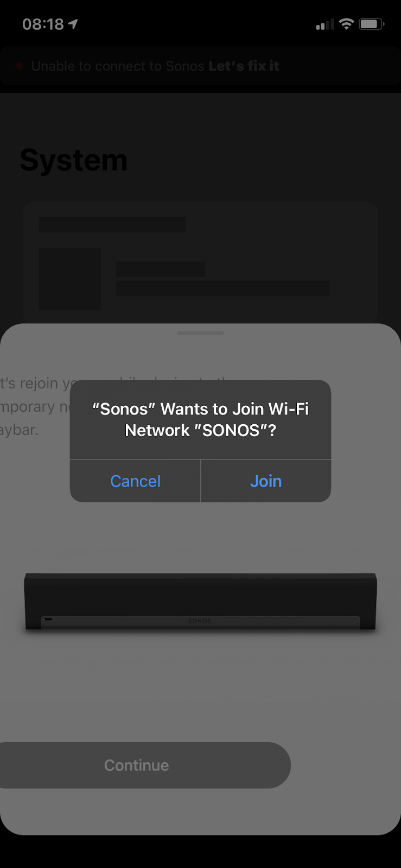Tap the alert title about Wi-Fi network SONOS

[x=200, y=419]
